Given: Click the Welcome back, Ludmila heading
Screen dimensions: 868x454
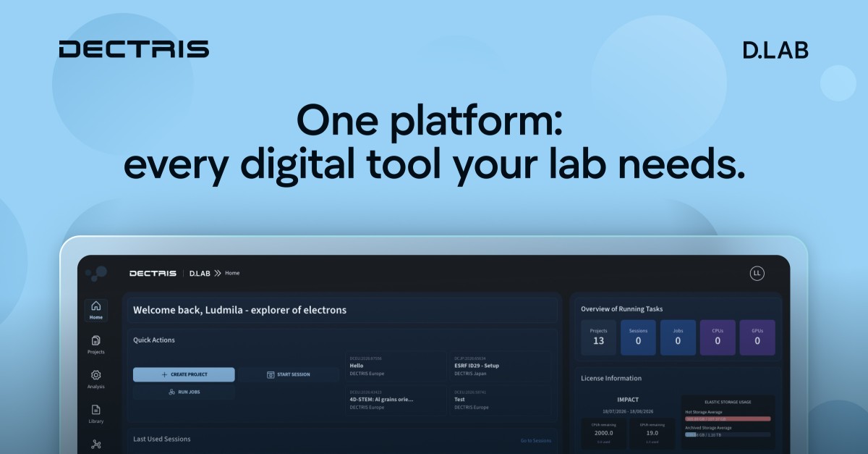Looking at the screenshot, I should [240, 310].
